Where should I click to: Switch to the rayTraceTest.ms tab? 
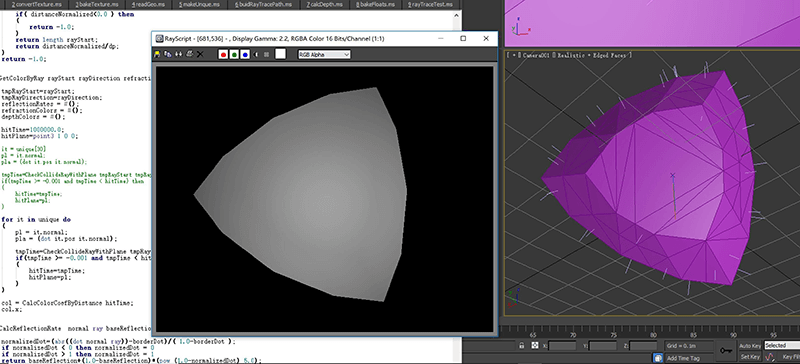click(x=431, y=4)
